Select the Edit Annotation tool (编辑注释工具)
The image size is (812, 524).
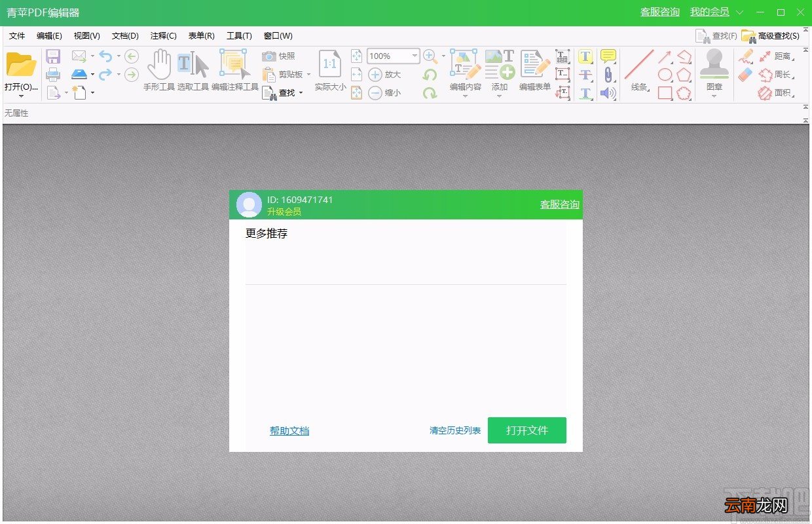coord(234,70)
